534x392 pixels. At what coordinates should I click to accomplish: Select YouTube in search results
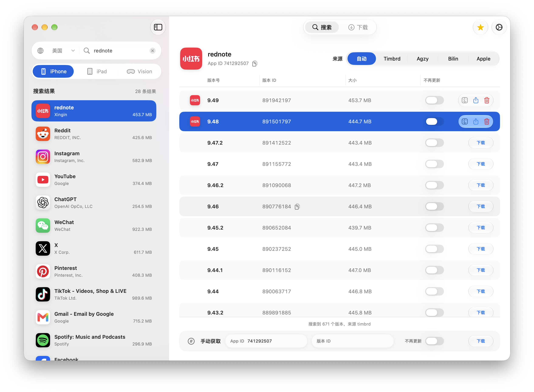(94, 180)
